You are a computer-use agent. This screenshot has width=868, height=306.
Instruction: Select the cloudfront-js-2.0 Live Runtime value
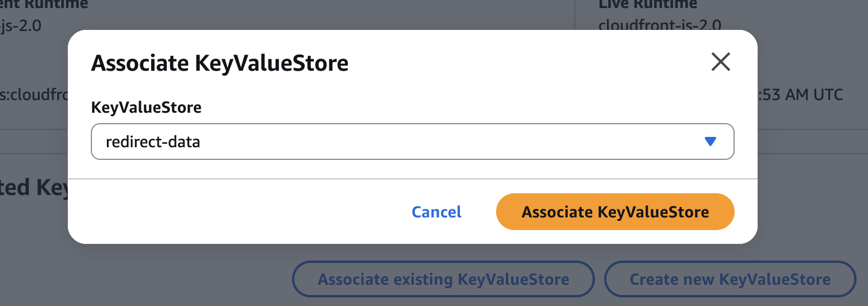[x=659, y=25]
